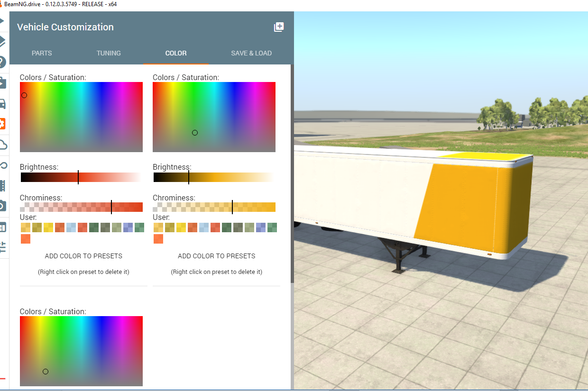588x391 pixels.
Task: Click the orange vehicle config gear icon
Action: (x=2, y=124)
